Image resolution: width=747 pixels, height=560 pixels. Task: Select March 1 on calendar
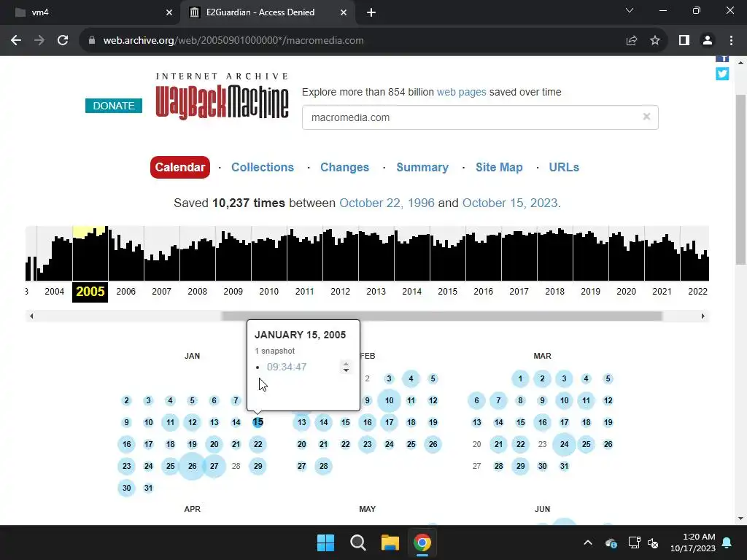coord(520,378)
